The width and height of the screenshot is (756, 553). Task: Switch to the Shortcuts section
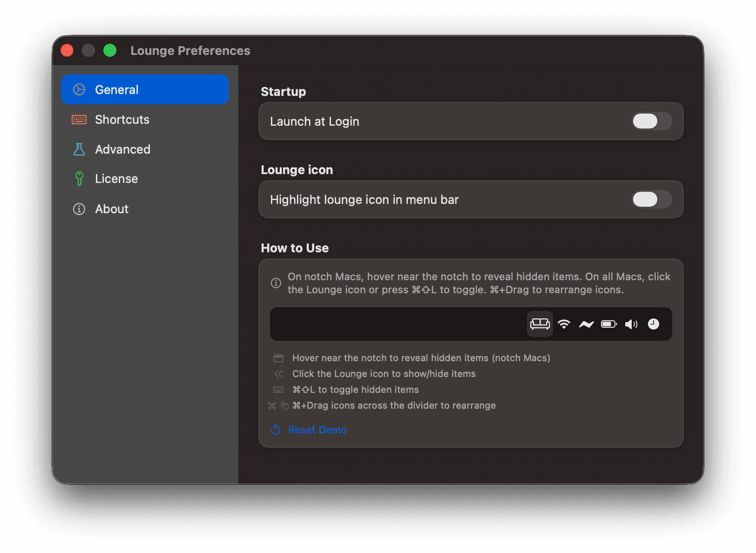[122, 120]
